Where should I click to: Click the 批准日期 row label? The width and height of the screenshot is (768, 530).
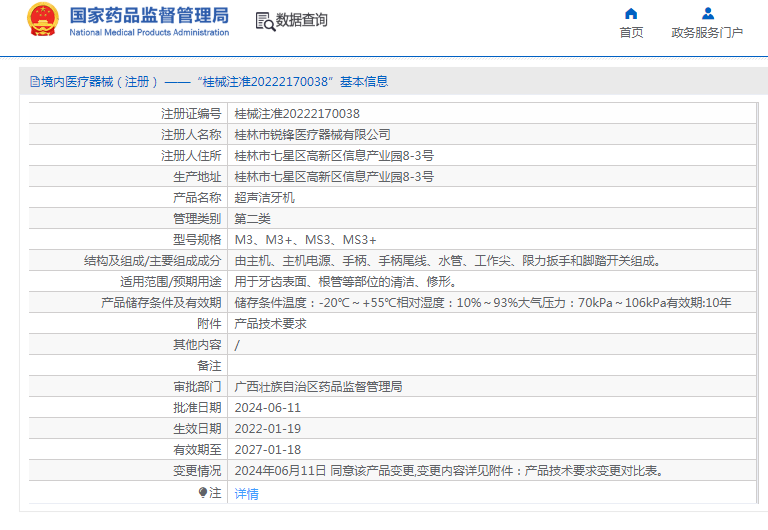tap(197, 408)
